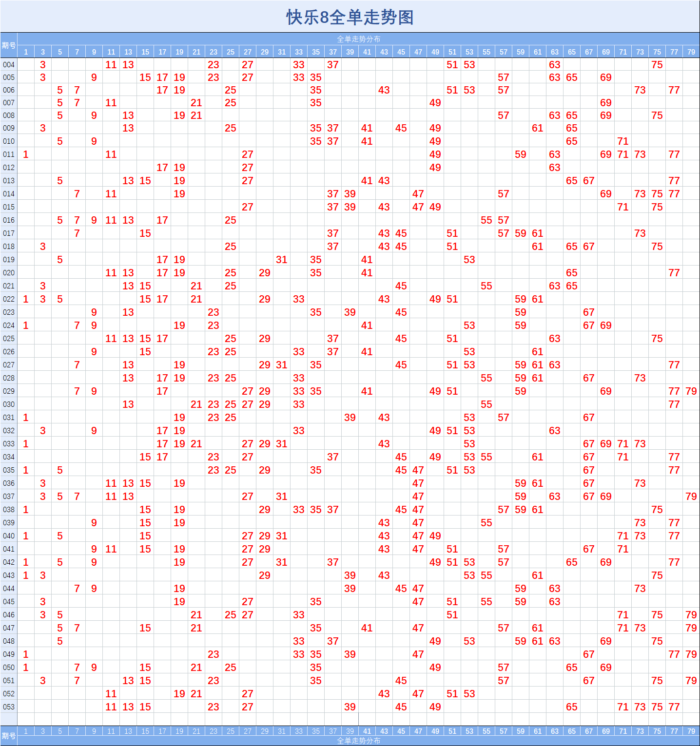Click number 77 in issue 049 row
This screenshot has width=700, height=746.
coord(674,654)
